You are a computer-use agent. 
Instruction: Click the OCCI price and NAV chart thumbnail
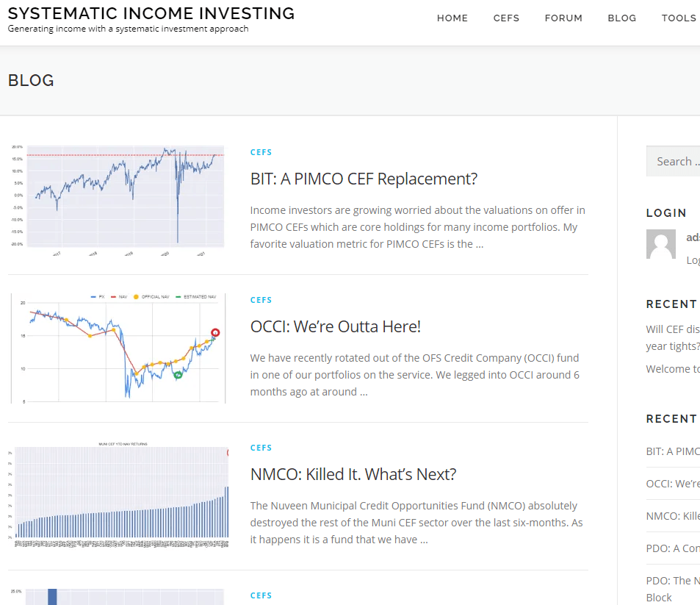click(118, 348)
